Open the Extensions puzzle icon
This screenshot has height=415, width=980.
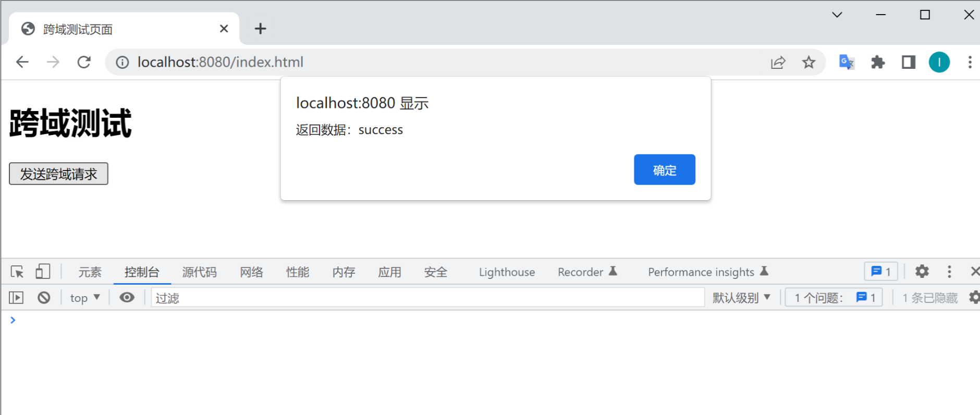point(878,63)
